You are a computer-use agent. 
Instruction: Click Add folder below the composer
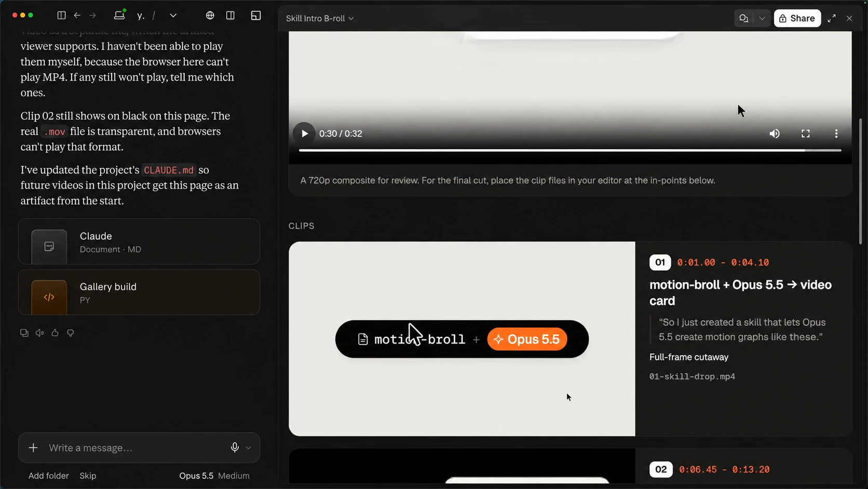[x=48, y=475]
